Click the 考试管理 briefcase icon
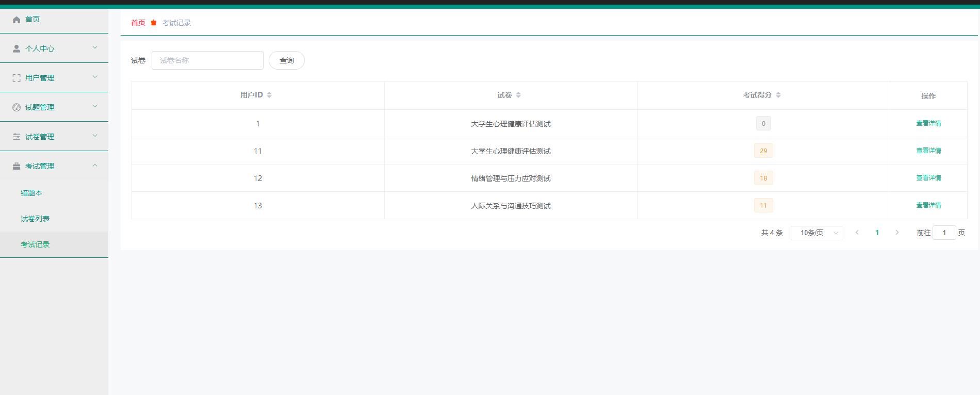This screenshot has height=395, width=980. click(17, 166)
